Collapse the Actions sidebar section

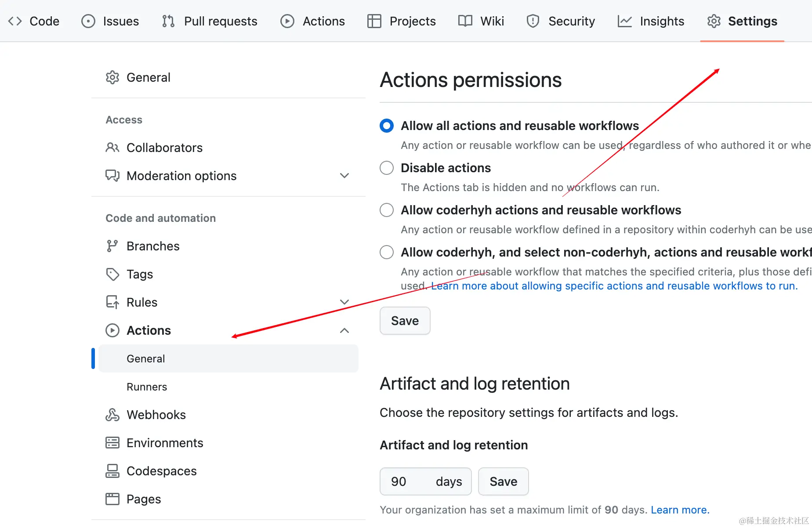[344, 330]
